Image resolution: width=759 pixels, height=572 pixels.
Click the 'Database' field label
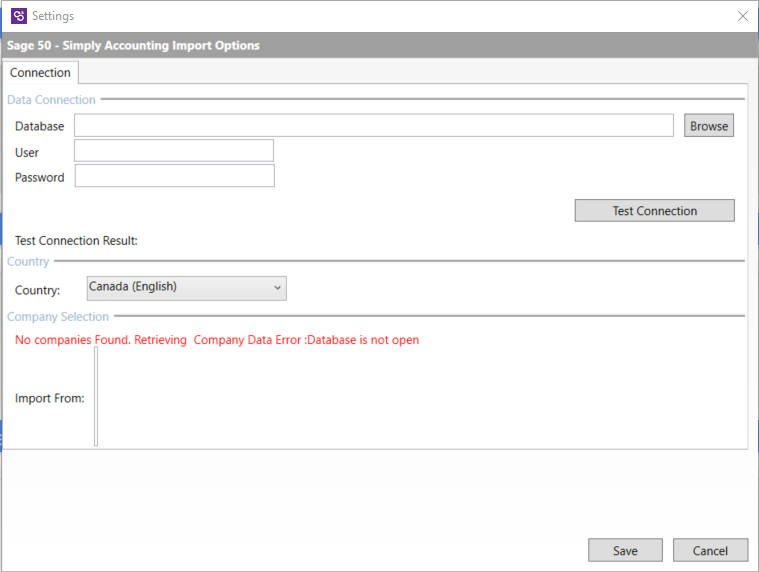(40, 126)
